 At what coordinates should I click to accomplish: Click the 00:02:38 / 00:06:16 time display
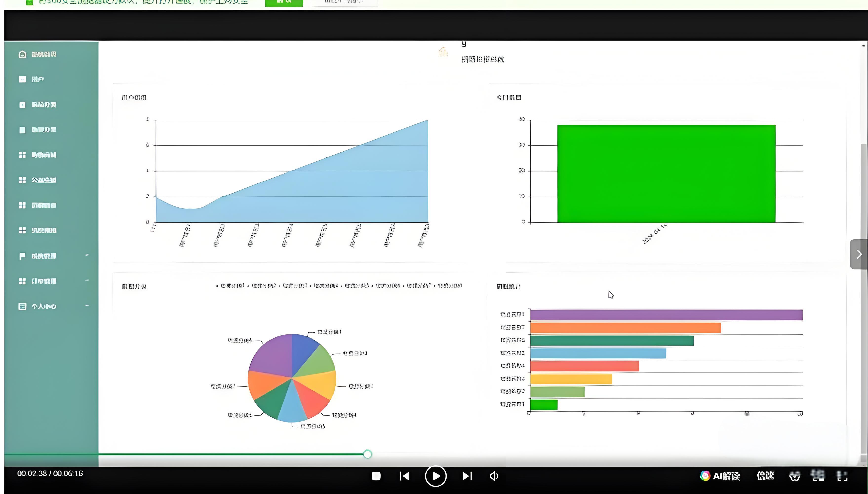50,474
